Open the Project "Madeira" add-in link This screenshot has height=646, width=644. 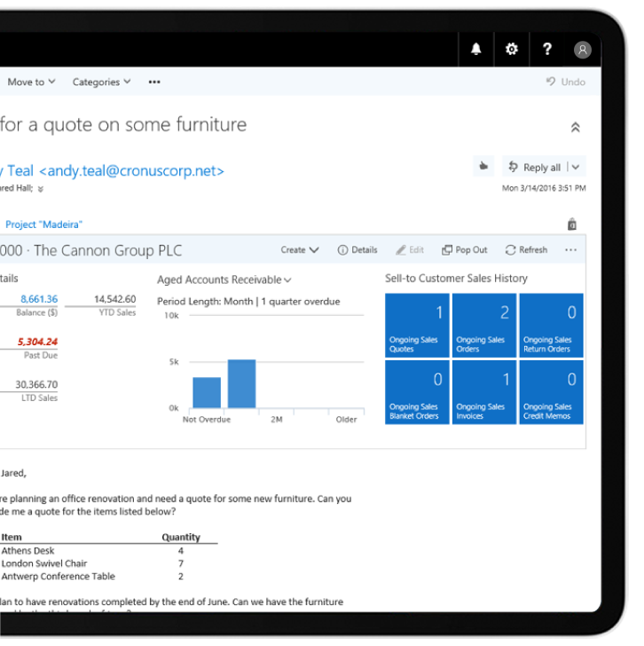pyautogui.click(x=43, y=225)
